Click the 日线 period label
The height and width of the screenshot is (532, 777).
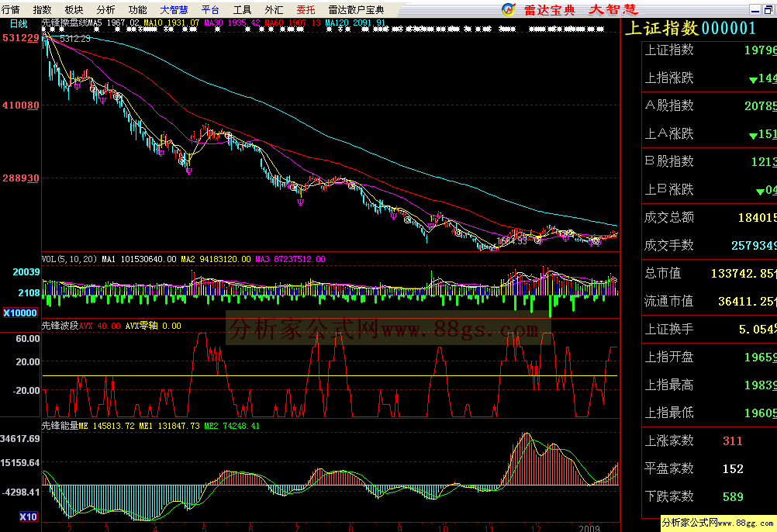click(x=19, y=23)
